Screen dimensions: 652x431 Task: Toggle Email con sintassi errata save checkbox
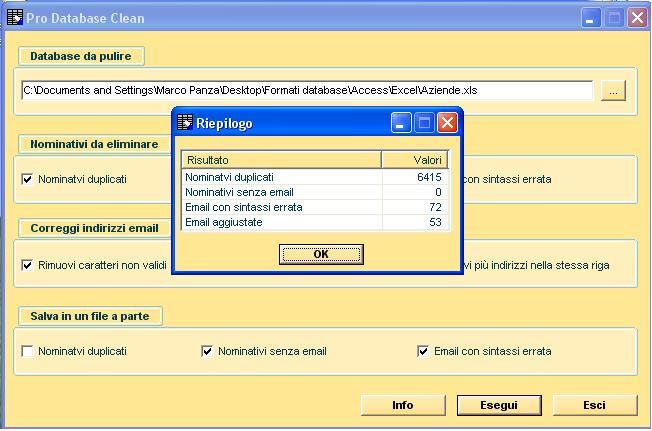(x=424, y=352)
